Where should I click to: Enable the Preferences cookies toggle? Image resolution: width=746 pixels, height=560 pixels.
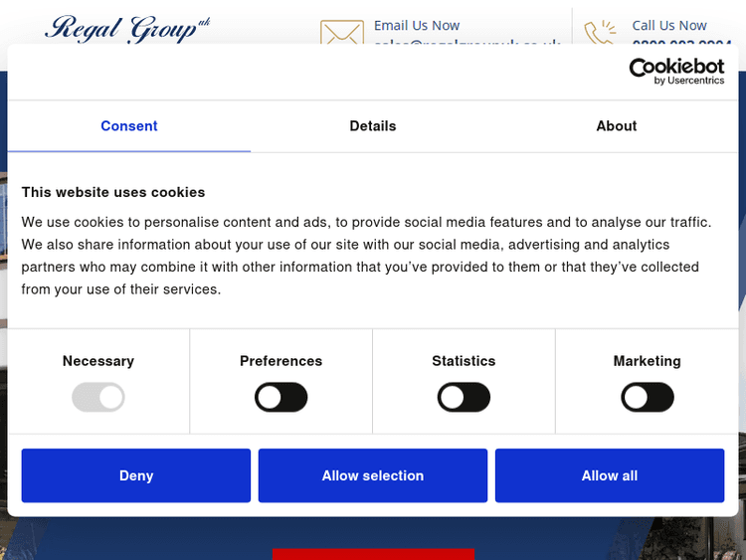[281, 399]
